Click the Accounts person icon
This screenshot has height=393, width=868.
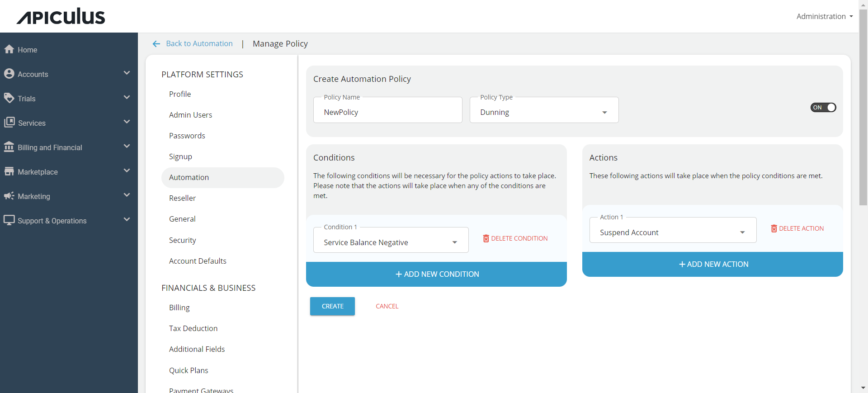9,74
